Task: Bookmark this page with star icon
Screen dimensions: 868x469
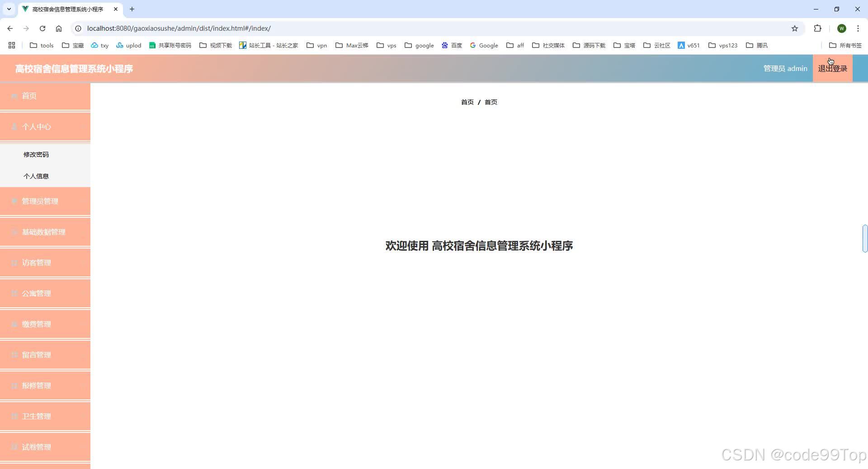Action: pyautogui.click(x=795, y=28)
